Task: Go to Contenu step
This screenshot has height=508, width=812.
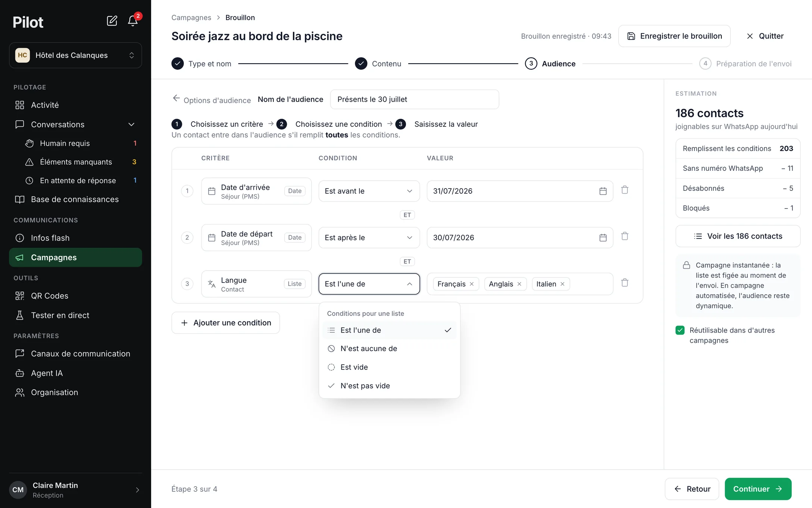Action: [378, 64]
